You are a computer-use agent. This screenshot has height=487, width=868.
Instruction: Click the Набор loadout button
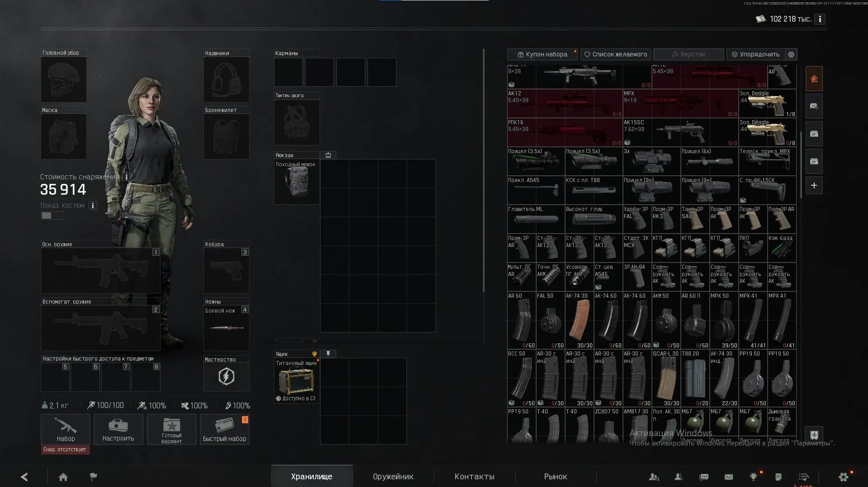pyautogui.click(x=66, y=429)
